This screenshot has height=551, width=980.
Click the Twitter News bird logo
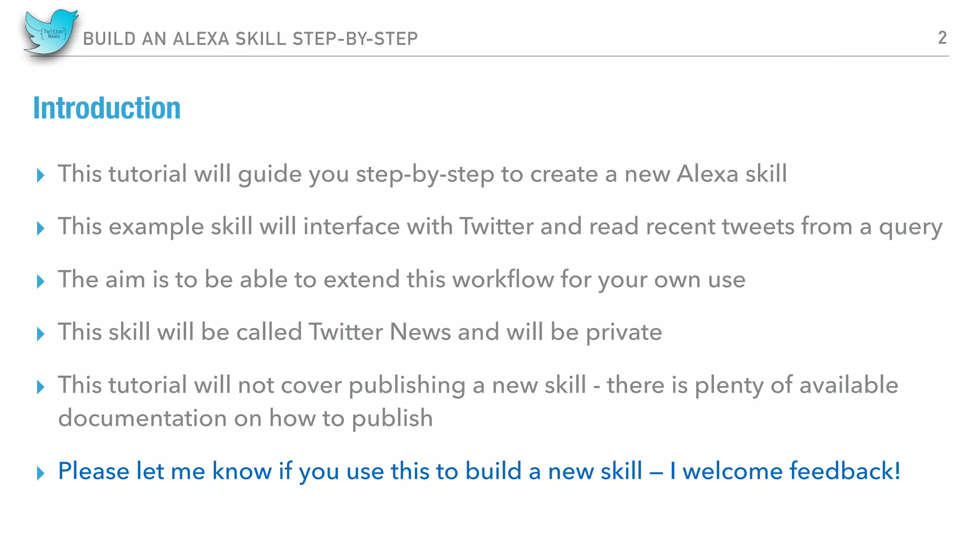[x=50, y=33]
